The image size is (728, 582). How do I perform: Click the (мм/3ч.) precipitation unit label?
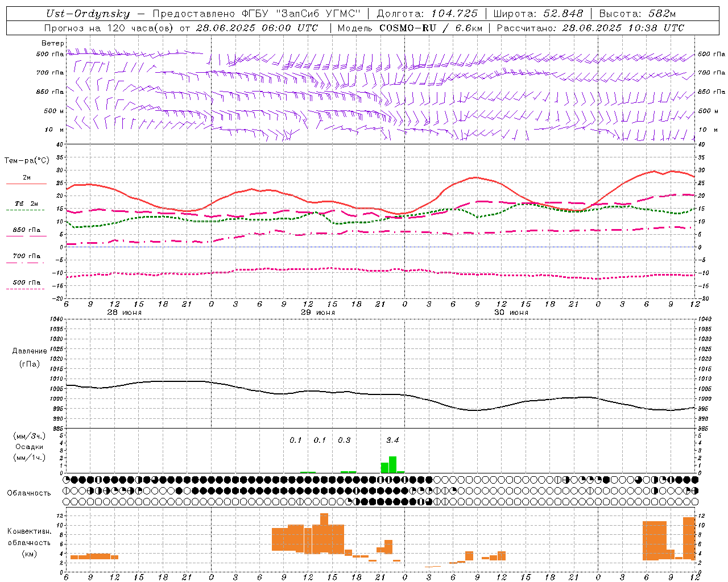tap(29, 436)
